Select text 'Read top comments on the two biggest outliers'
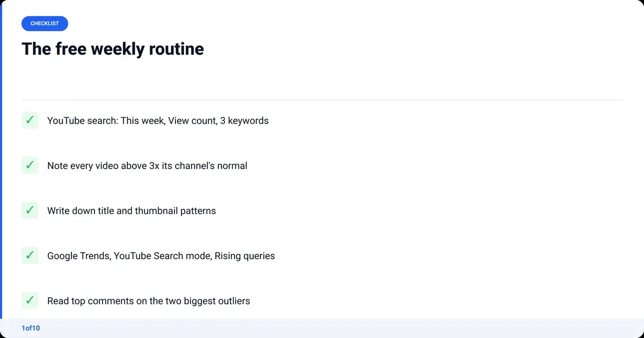 pos(149,301)
